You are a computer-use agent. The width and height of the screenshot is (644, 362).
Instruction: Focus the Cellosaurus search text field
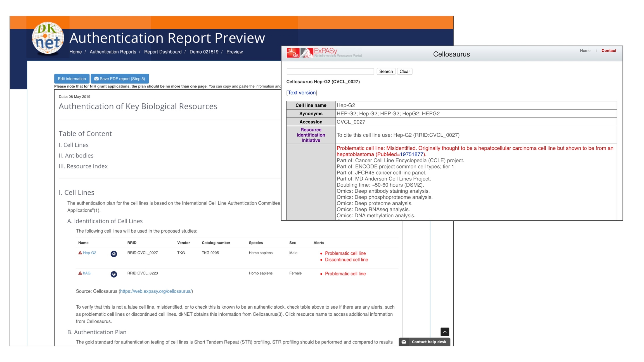pos(330,72)
